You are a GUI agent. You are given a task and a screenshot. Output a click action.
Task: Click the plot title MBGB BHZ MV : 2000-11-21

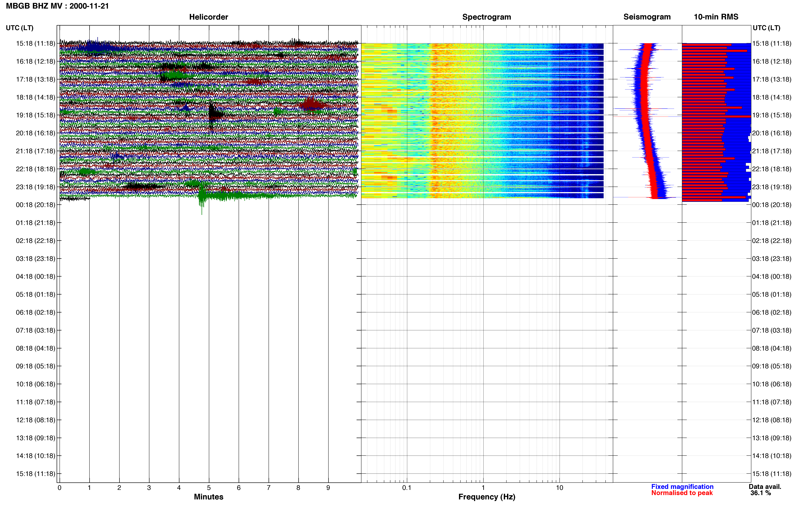click(57, 6)
